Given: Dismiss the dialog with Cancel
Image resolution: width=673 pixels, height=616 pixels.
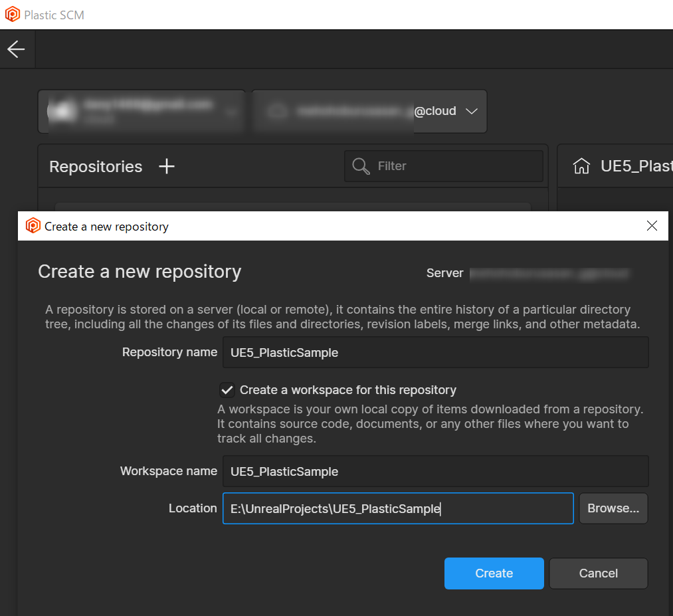Looking at the screenshot, I should pyautogui.click(x=599, y=573).
